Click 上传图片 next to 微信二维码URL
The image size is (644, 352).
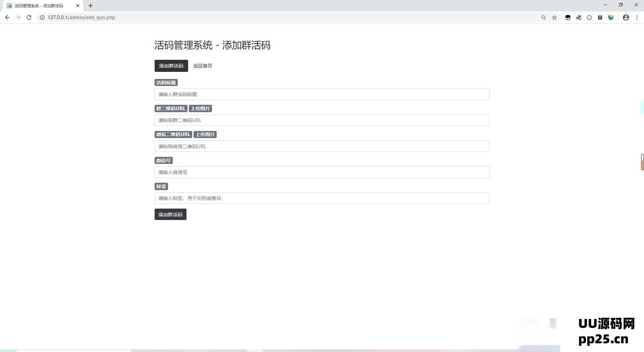(x=205, y=134)
